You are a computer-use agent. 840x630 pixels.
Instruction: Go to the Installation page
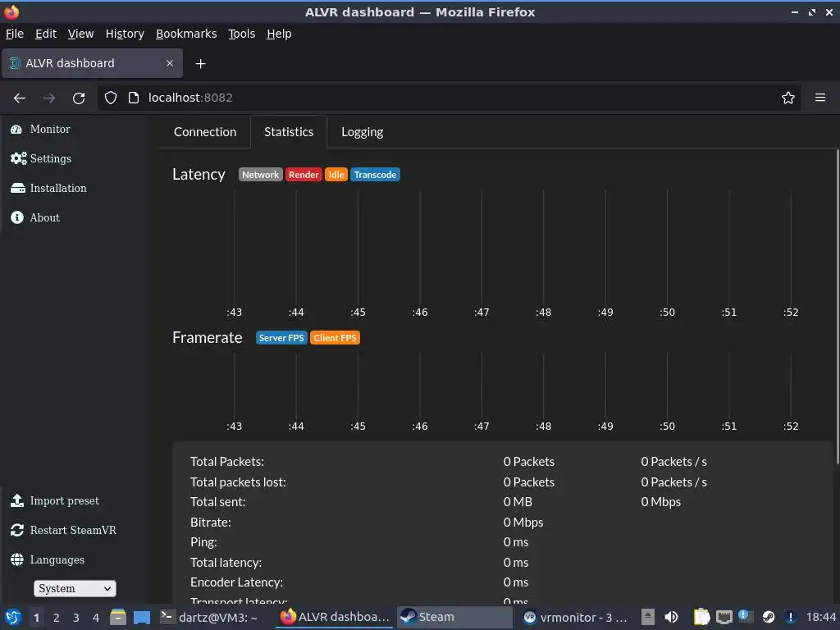tap(48, 188)
